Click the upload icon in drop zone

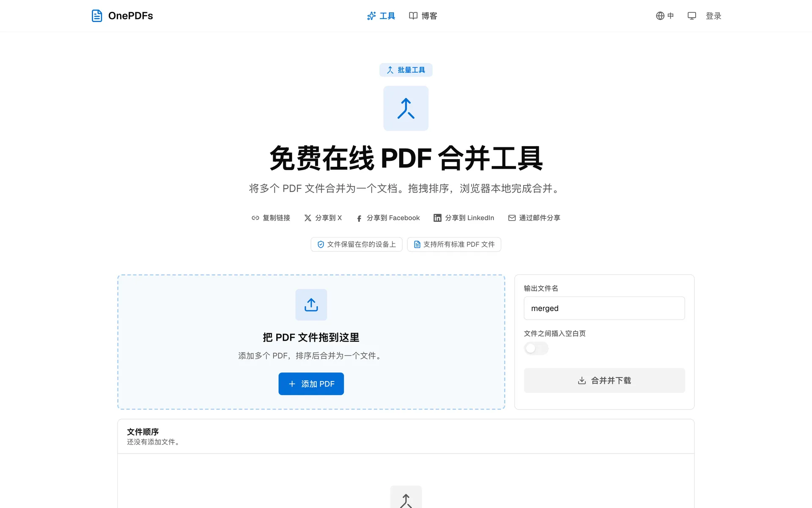(x=311, y=305)
